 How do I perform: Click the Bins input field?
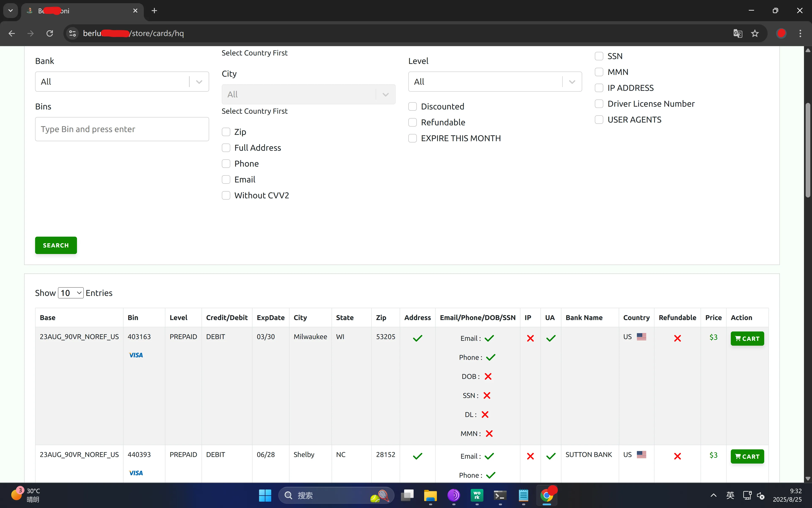coord(122,129)
